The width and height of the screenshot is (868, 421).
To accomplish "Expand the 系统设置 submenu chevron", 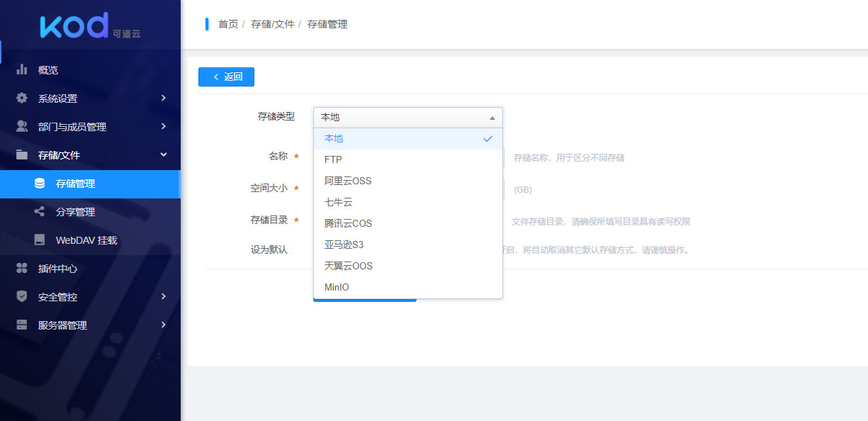I will click(164, 98).
